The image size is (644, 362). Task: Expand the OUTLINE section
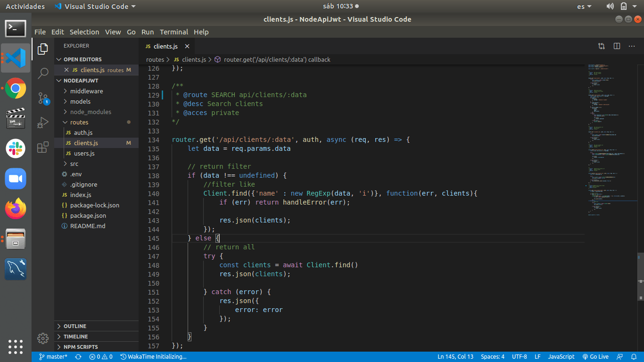[75, 326]
